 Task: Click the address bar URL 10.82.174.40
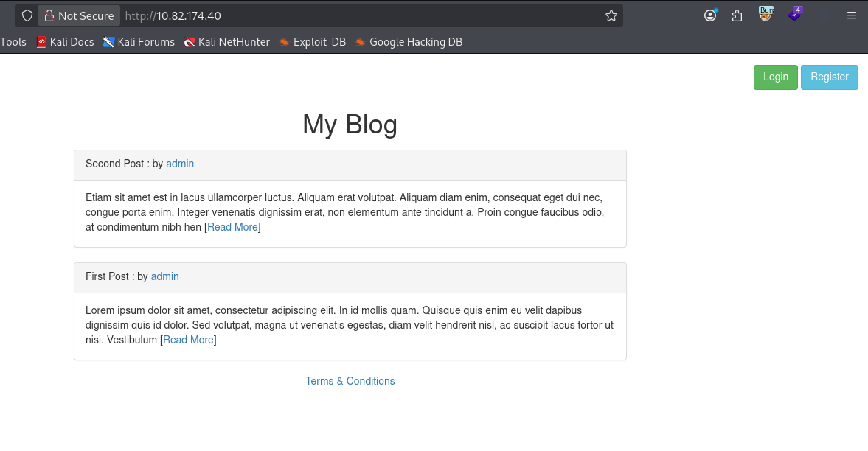point(173,16)
